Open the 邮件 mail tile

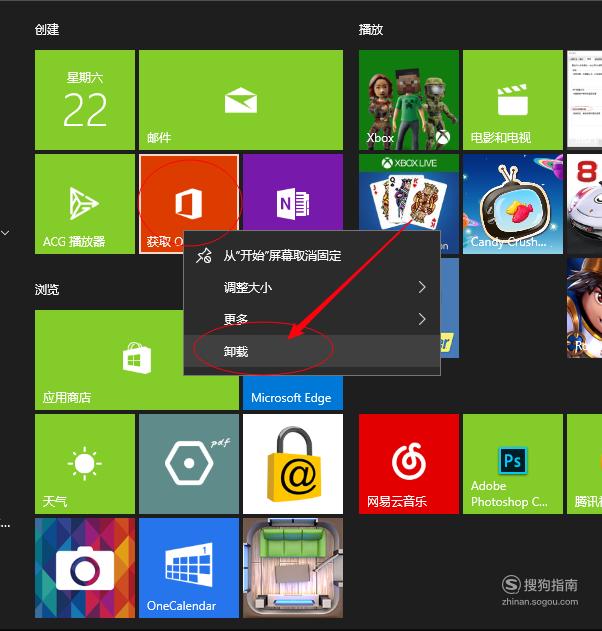click(241, 100)
